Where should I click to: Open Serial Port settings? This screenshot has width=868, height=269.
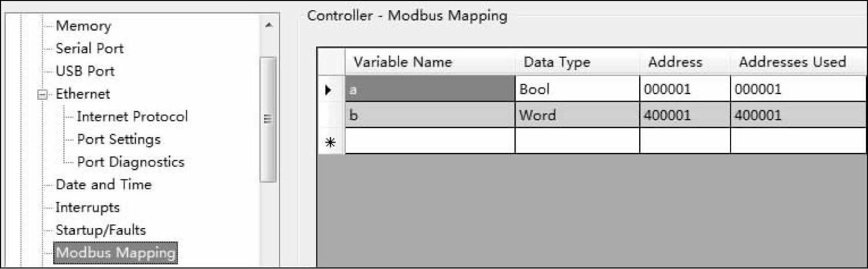(x=89, y=49)
